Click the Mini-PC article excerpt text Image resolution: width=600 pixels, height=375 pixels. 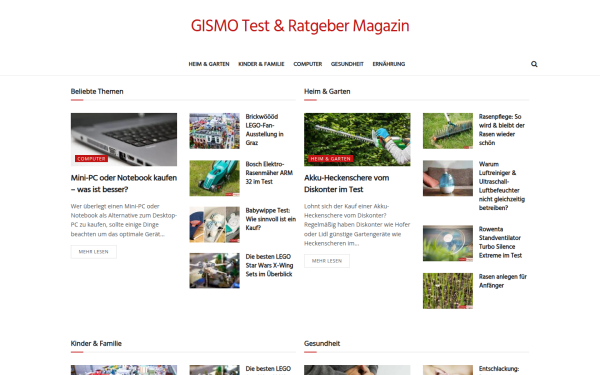point(124,220)
